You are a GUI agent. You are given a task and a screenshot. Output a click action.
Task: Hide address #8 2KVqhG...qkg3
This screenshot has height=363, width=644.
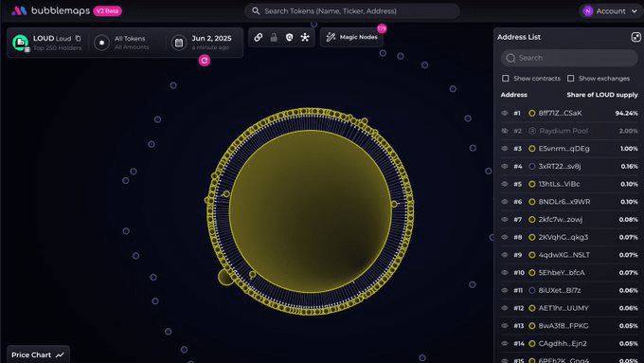pos(505,237)
